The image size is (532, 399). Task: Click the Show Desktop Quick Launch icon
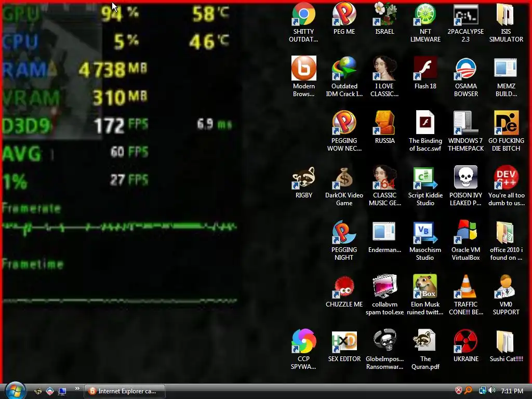coord(62,391)
